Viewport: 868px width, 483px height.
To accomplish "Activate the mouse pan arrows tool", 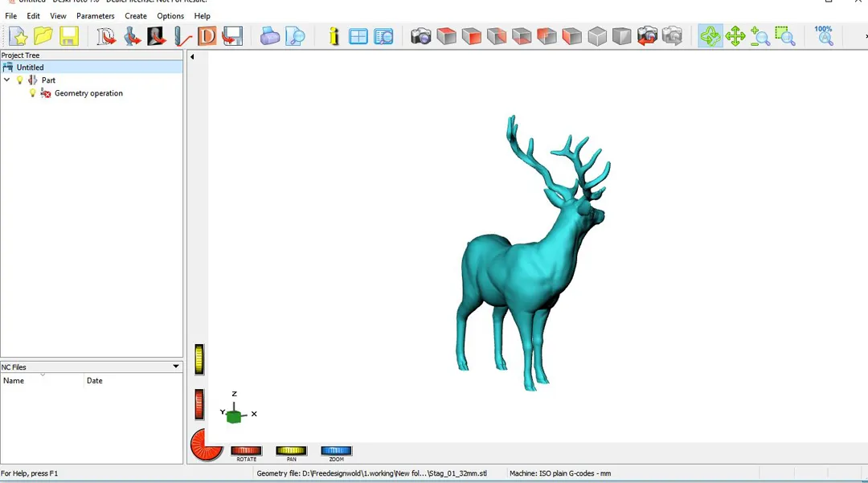I will coord(735,36).
